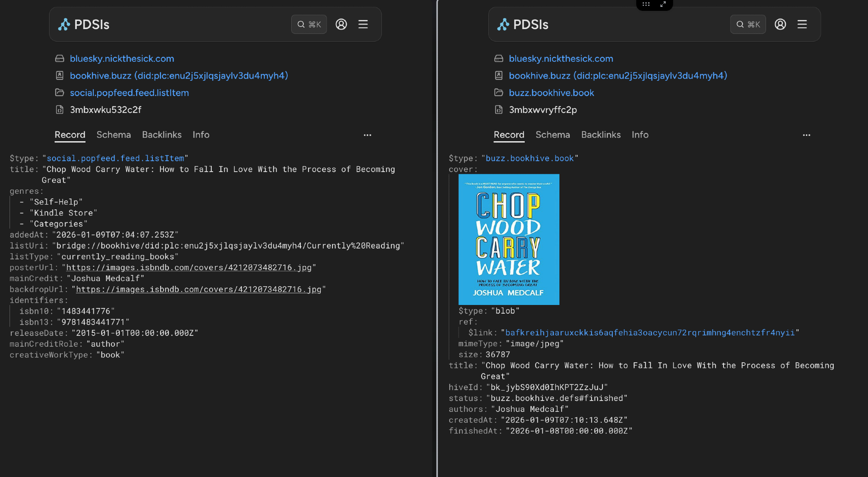868x477 pixels.
Task: Open the hamburger menu in right pane
Action: 802,24
